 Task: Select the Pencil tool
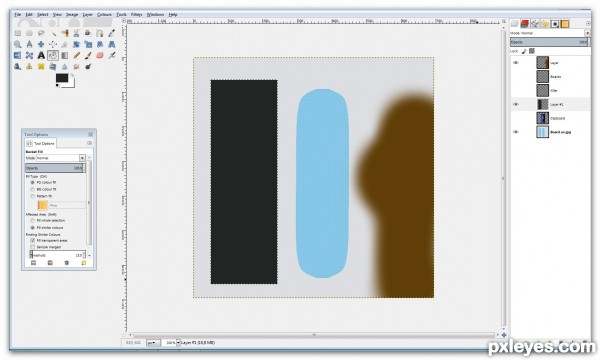77,55
